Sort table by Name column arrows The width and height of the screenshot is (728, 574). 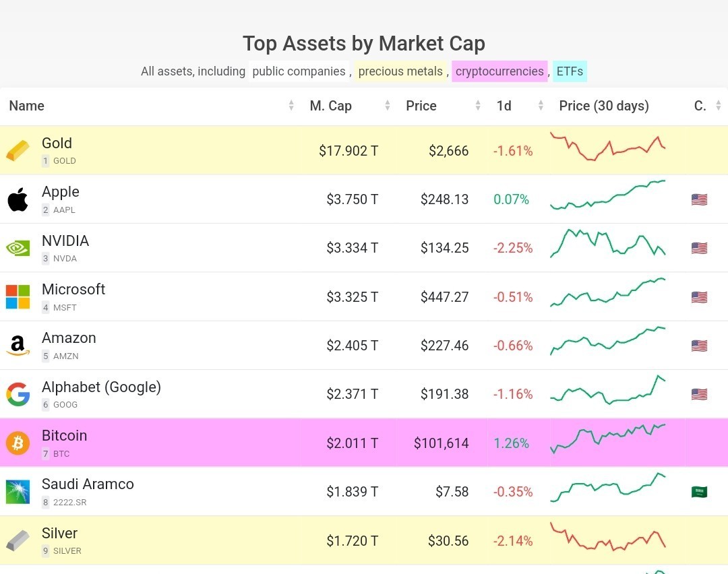(291, 106)
